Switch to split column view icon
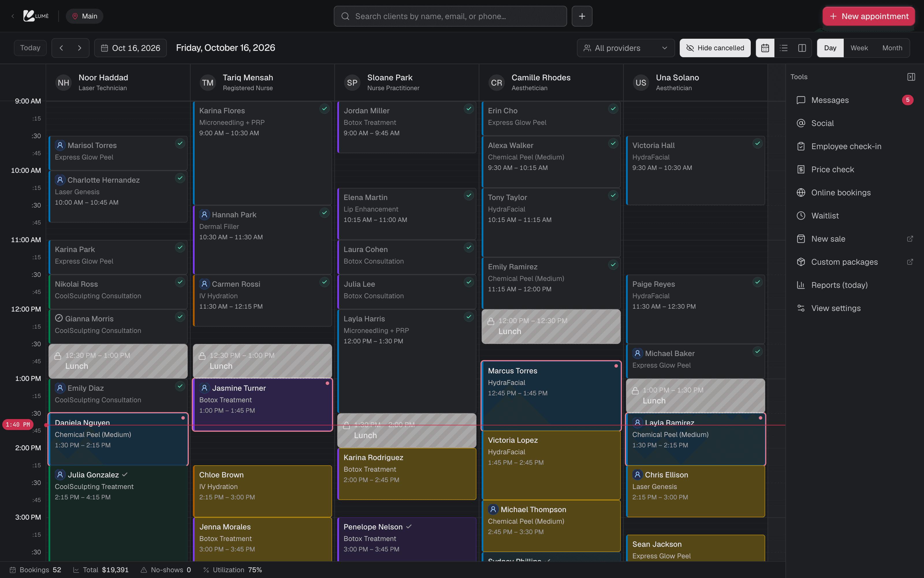This screenshot has height=578, width=924. click(x=802, y=48)
